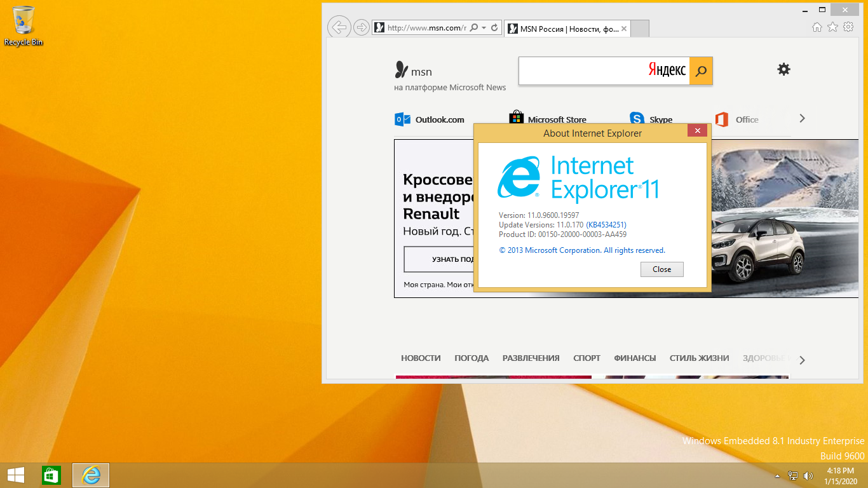Click the Back arrow in Internet Explorer
This screenshot has width=868, height=488.
pyautogui.click(x=339, y=27)
